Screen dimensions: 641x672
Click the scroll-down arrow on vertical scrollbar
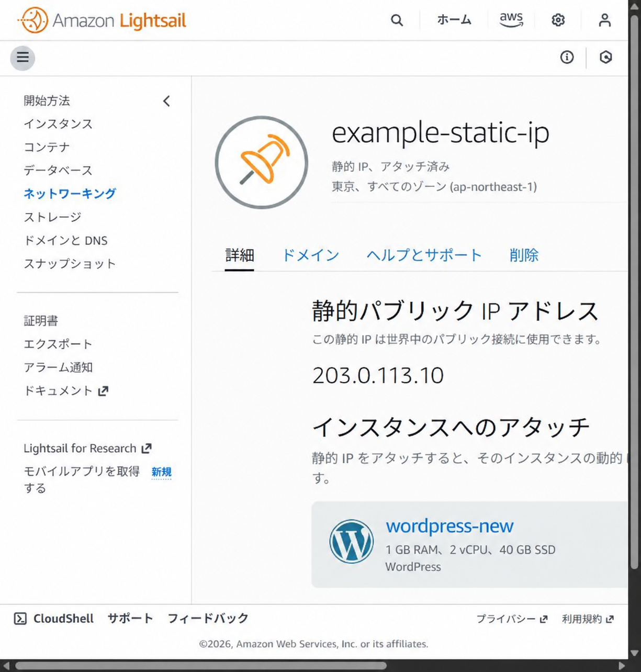634,653
